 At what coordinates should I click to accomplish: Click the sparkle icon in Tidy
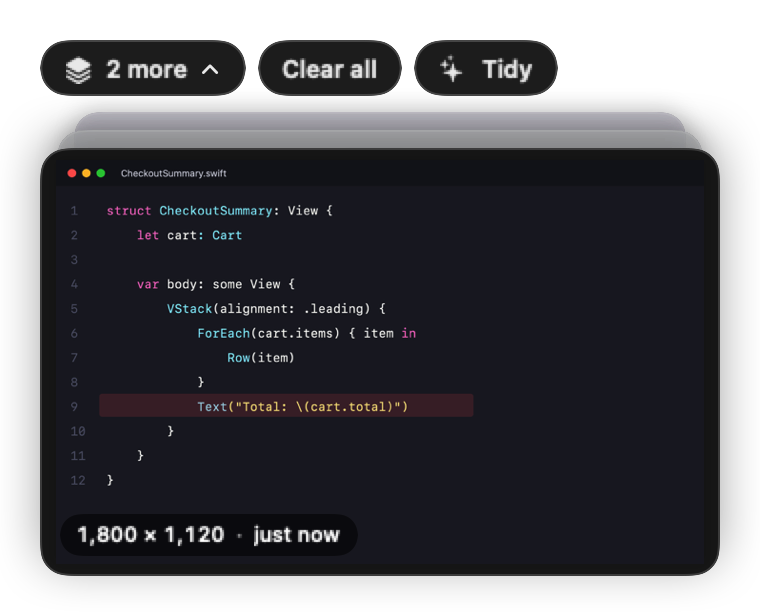click(x=451, y=69)
